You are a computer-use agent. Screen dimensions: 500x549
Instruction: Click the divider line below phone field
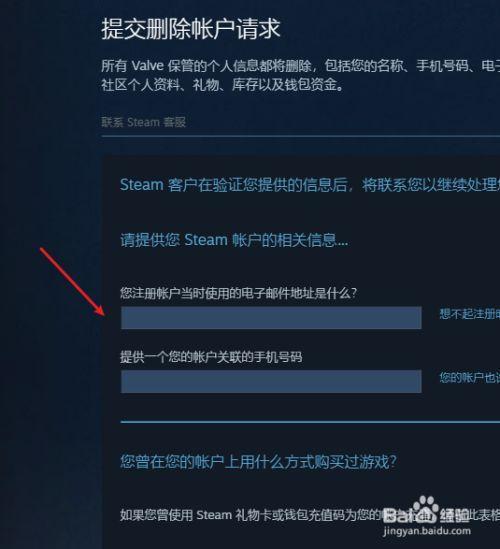click(x=310, y=422)
